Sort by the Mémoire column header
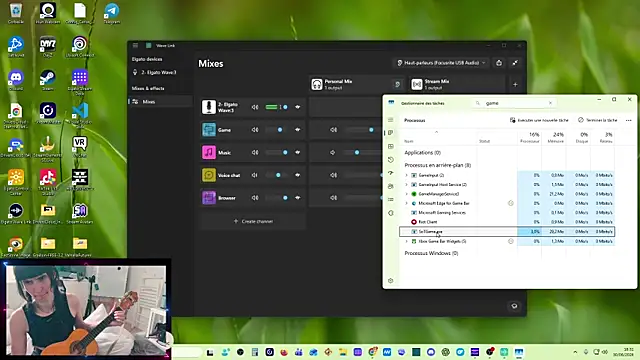 [554, 137]
